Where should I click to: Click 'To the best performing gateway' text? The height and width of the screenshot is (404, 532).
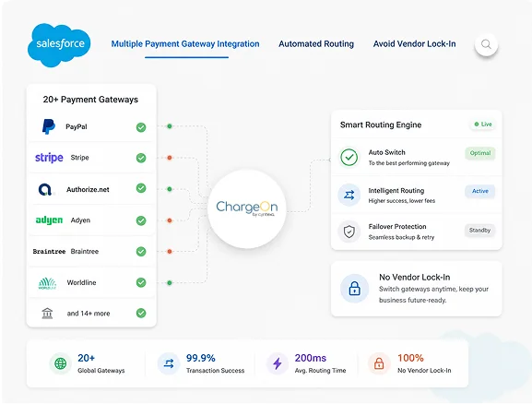tap(408, 163)
